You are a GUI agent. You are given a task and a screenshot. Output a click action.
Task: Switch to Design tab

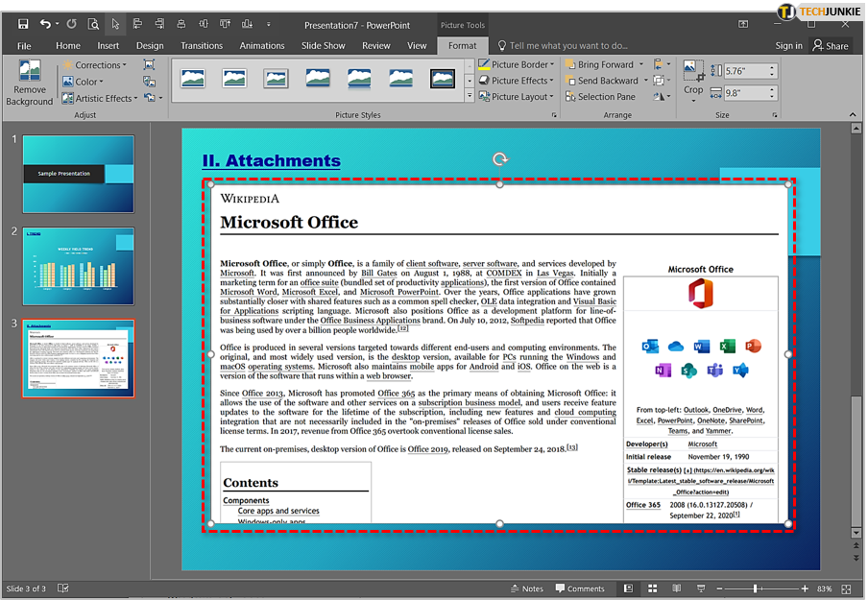(150, 45)
